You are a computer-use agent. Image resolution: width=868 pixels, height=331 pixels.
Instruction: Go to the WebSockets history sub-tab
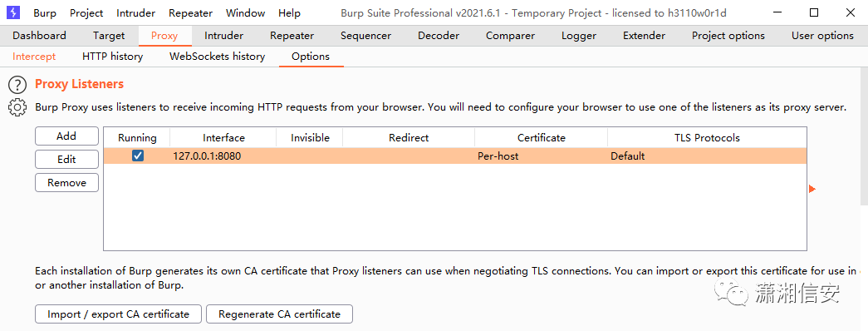(x=217, y=57)
